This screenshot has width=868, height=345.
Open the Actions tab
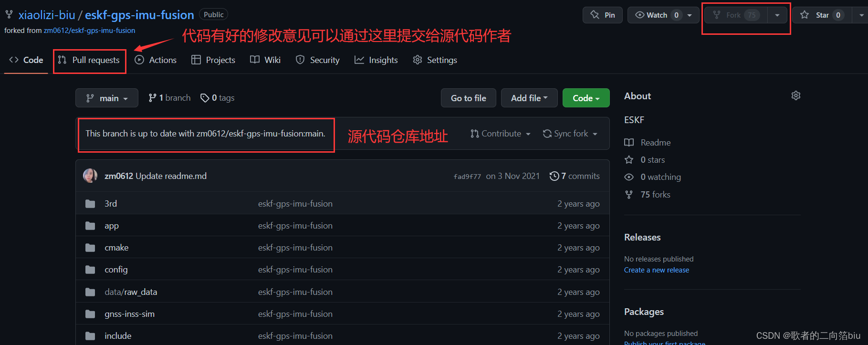(x=156, y=60)
